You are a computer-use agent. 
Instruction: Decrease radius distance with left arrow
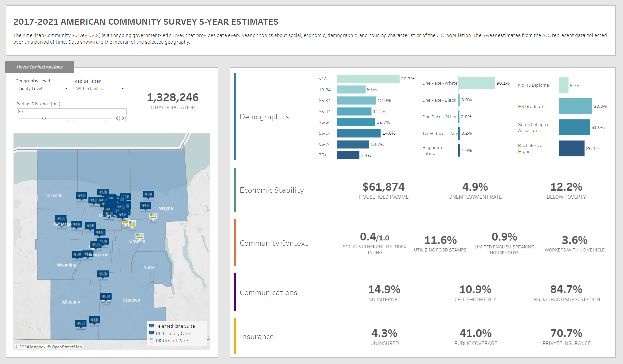pyautogui.click(x=117, y=118)
